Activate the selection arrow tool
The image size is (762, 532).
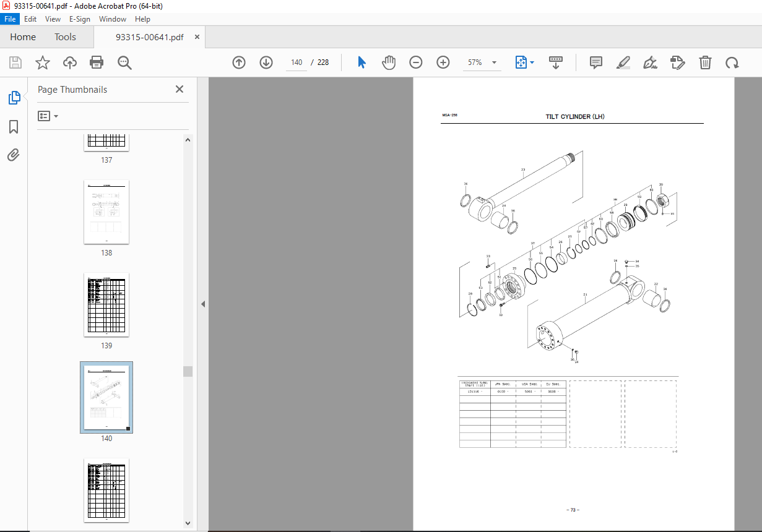click(x=362, y=62)
